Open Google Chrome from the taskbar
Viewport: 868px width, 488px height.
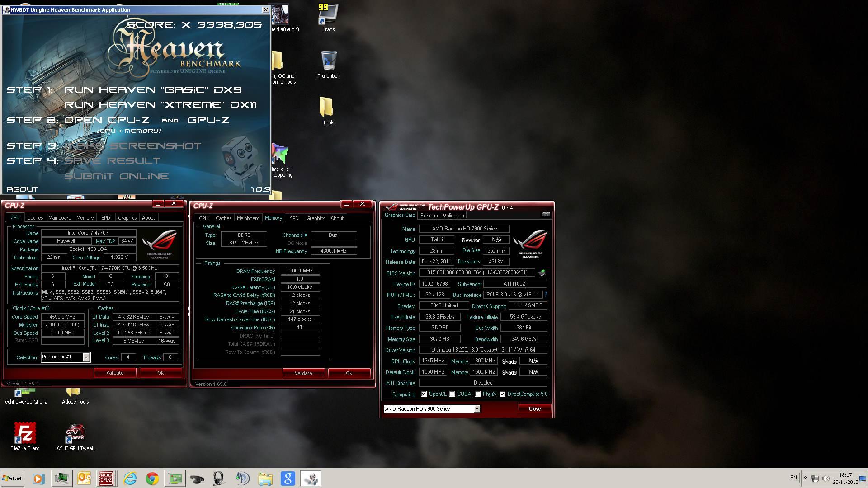pos(152,479)
